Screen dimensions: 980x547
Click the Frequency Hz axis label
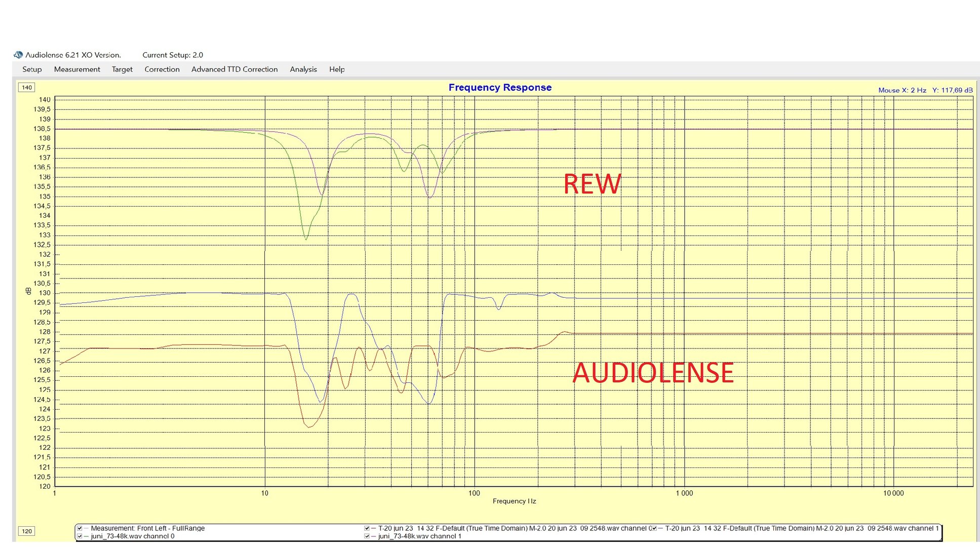point(514,501)
